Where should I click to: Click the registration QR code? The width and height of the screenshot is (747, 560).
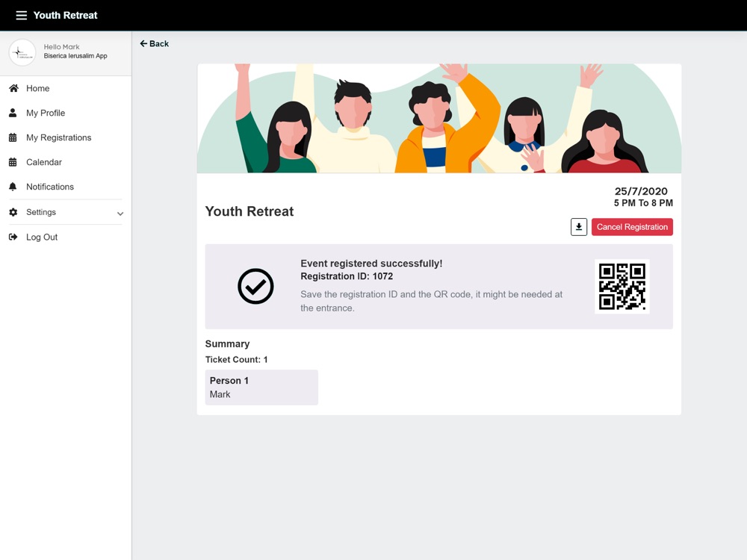coord(622,287)
